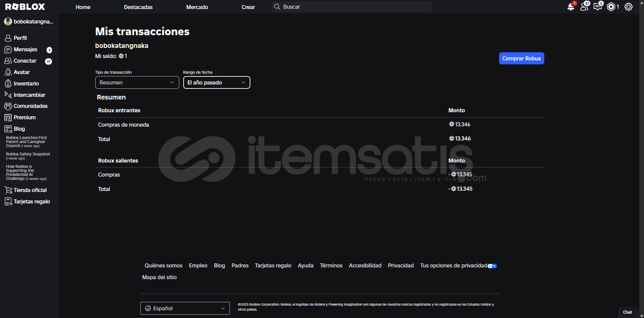Click the Comunidades sidebar icon

[x=8, y=106]
